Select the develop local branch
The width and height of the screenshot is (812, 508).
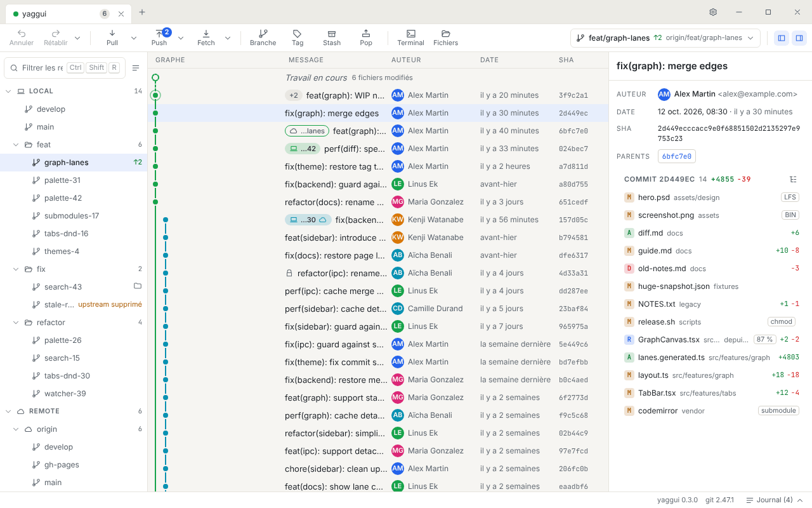(74, 109)
